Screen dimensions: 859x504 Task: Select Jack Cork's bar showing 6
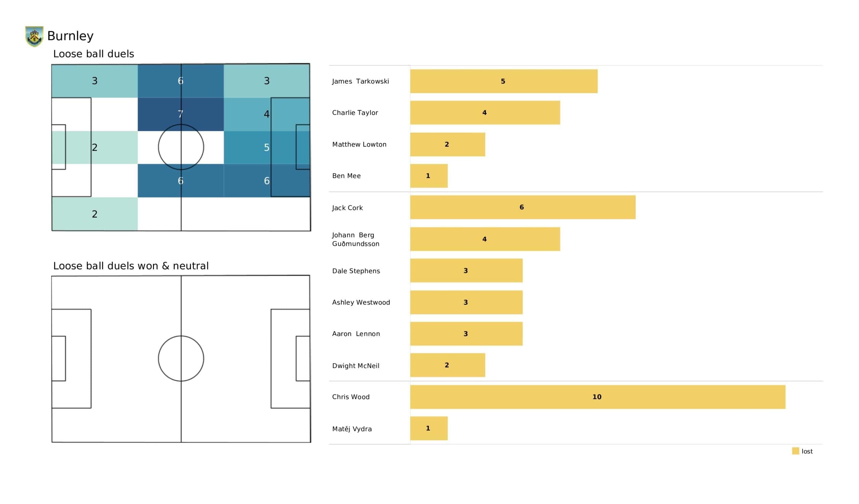pyautogui.click(x=522, y=207)
